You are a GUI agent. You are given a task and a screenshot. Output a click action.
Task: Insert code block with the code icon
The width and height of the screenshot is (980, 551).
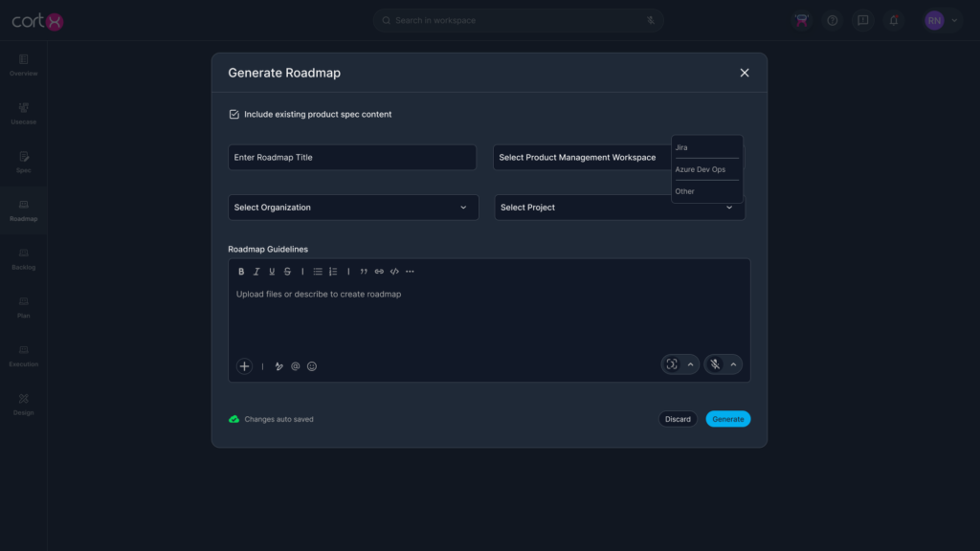click(394, 272)
